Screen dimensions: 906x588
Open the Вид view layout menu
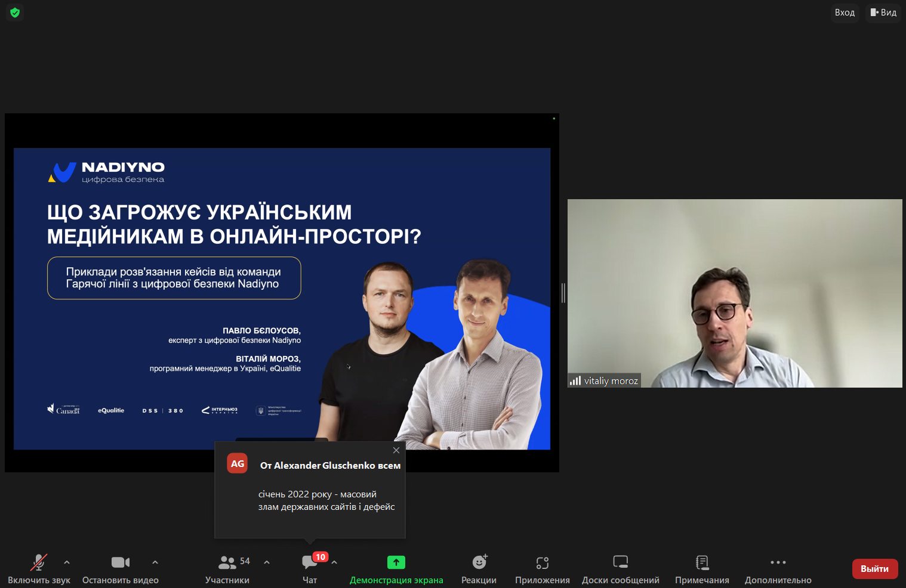pos(883,13)
